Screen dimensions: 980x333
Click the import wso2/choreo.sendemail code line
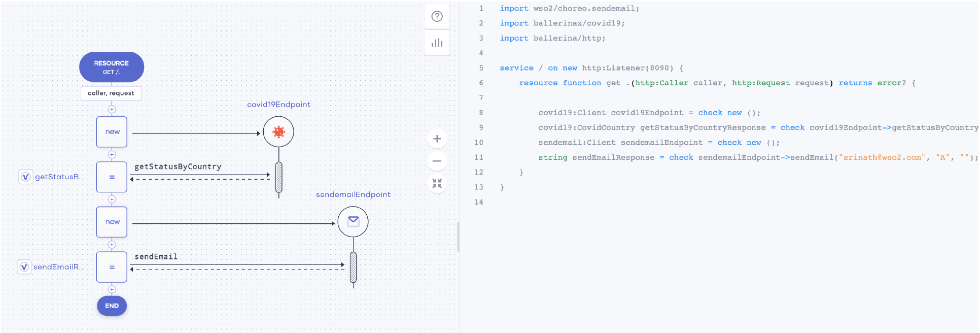570,9
